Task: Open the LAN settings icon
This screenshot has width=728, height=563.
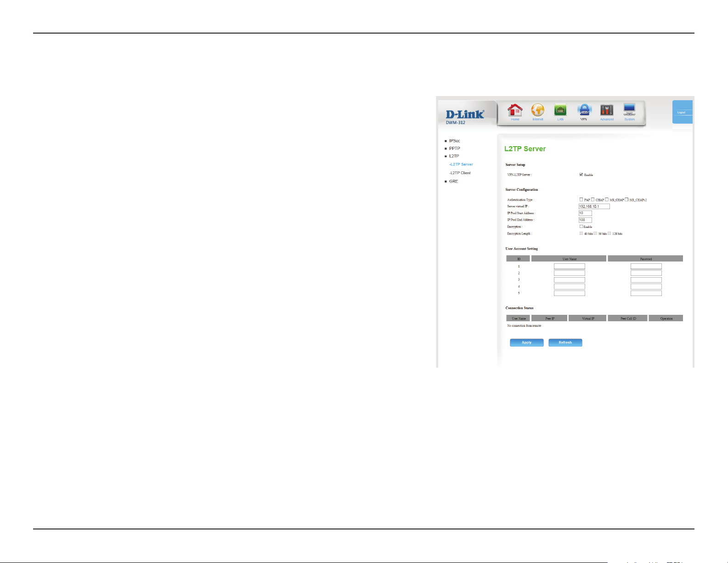Action: click(560, 111)
